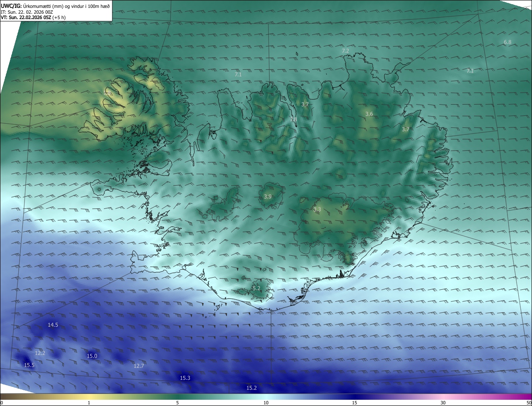Click the 12.2 value label on the map
Viewport: 532px width, 406px height.
(x=40, y=353)
